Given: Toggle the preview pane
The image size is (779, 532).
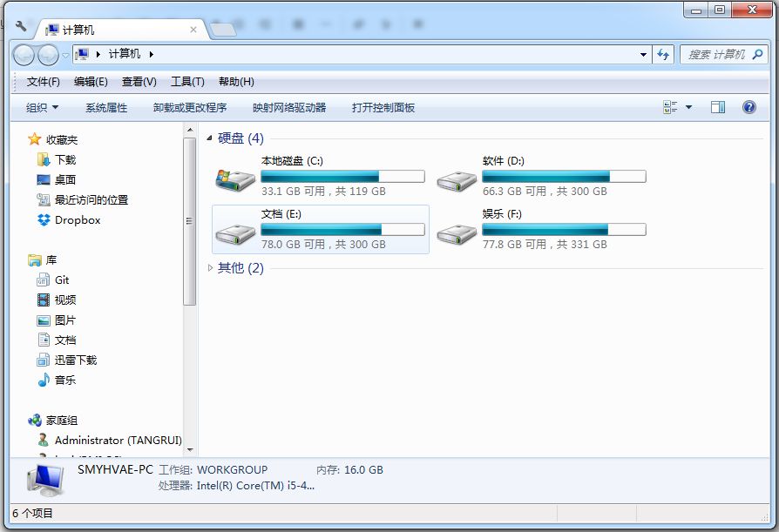Looking at the screenshot, I should pos(718,107).
